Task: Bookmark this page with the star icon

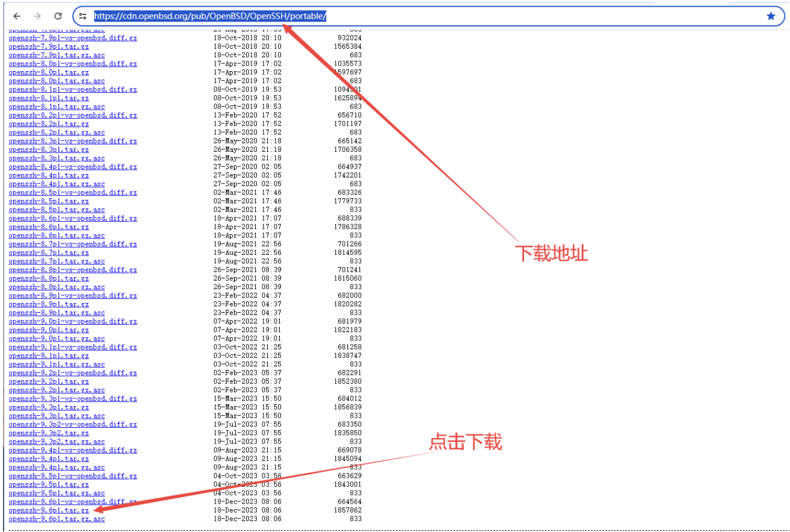Action: tap(771, 16)
